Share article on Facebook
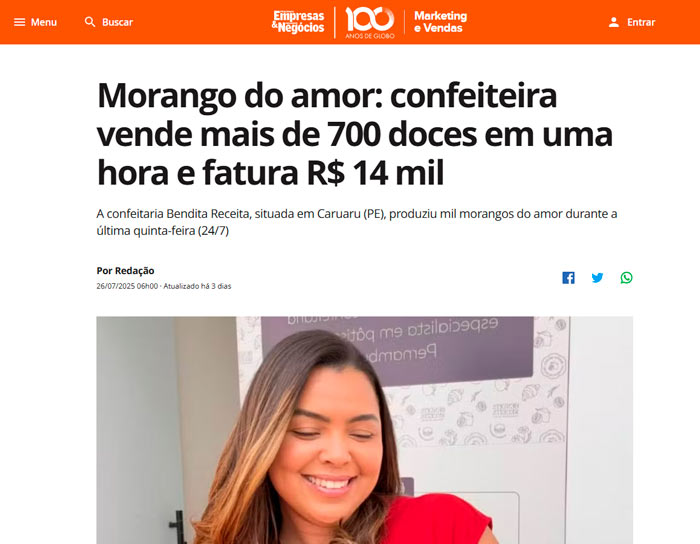 coord(568,278)
